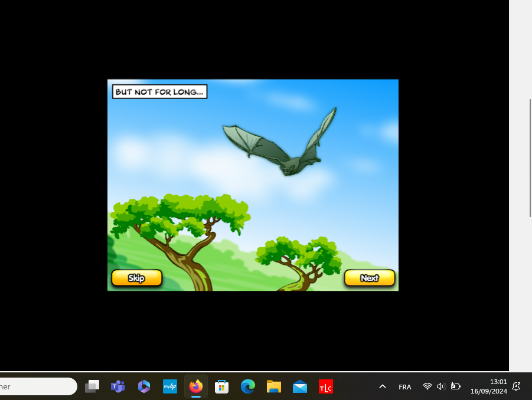The height and width of the screenshot is (400, 532).
Task: Open the clock showing 13:01
Action: (x=488, y=386)
